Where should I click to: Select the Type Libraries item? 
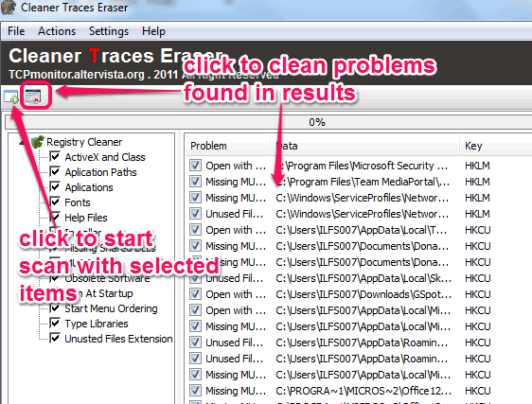click(x=97, y=324)
